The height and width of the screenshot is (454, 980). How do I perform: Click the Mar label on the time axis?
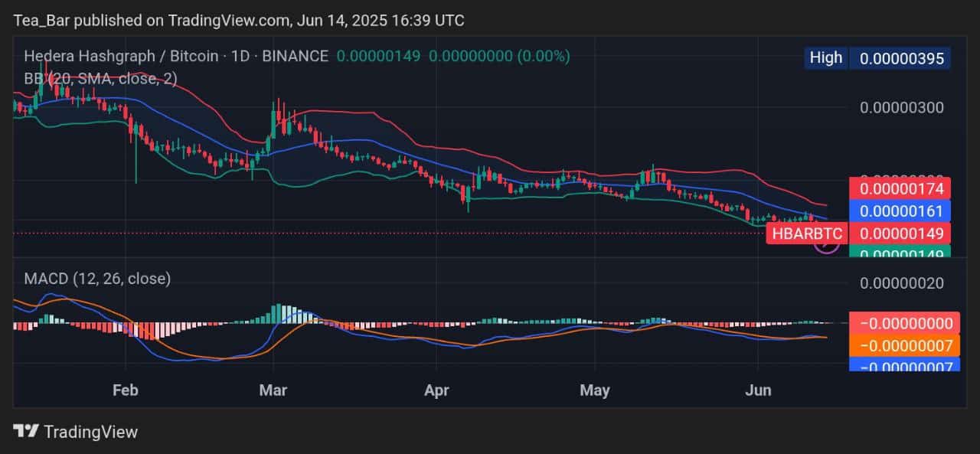[x=273, y=390]
